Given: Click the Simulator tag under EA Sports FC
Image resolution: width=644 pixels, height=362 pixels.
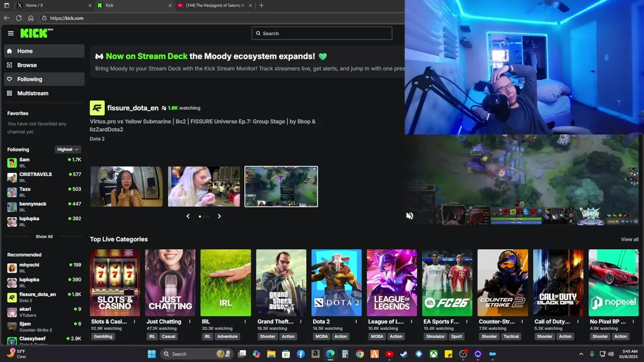Looking at the screenshot, I should click(x=435, y=336).
